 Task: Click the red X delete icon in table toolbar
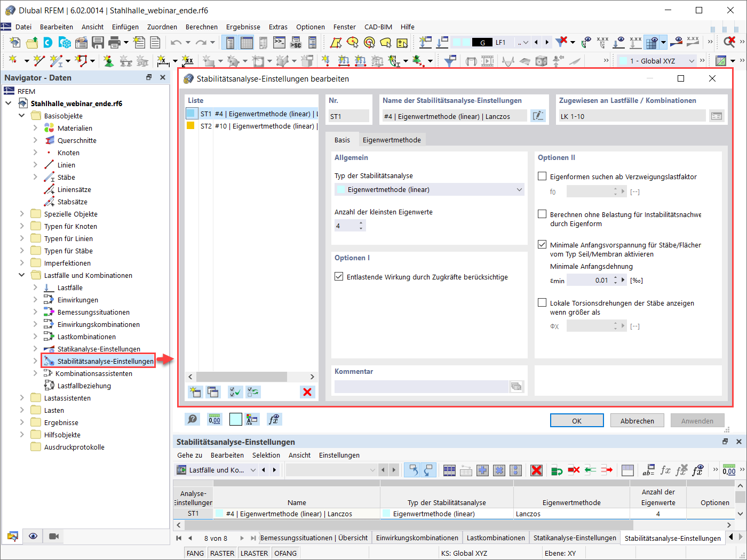click(537, 470)
